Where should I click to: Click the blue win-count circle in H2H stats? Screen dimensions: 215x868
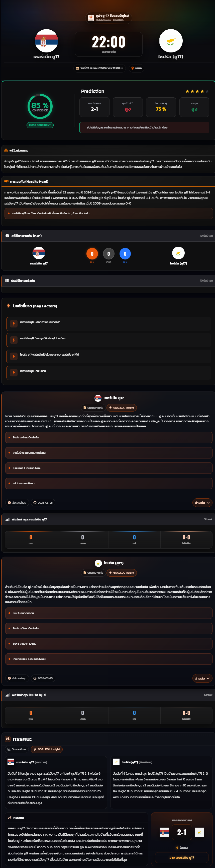tap(125, 254)
